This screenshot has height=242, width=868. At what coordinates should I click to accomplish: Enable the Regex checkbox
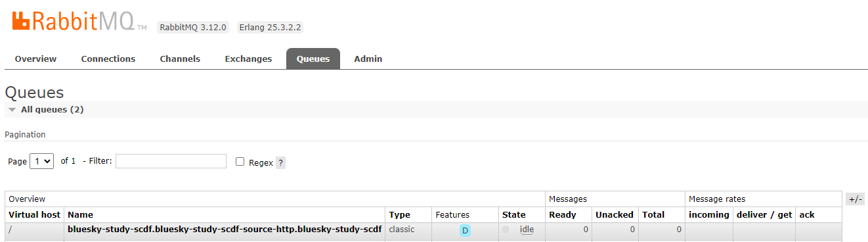(240, 162)
